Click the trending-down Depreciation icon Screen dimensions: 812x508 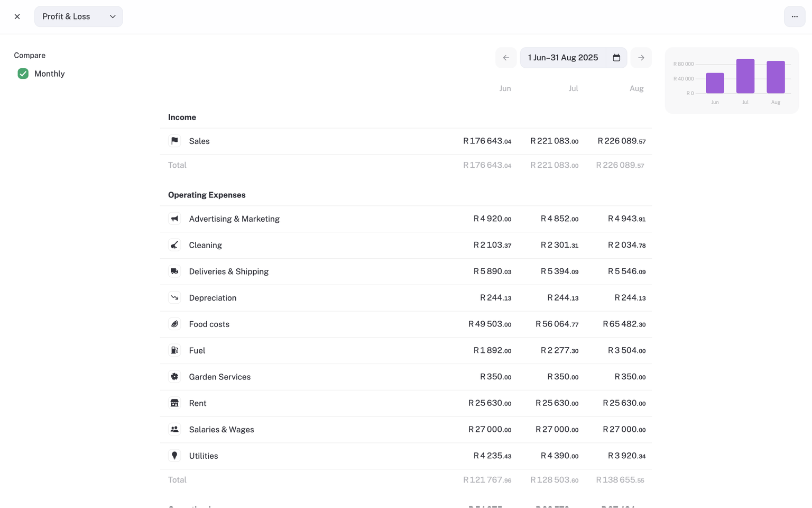coord(174,298)
